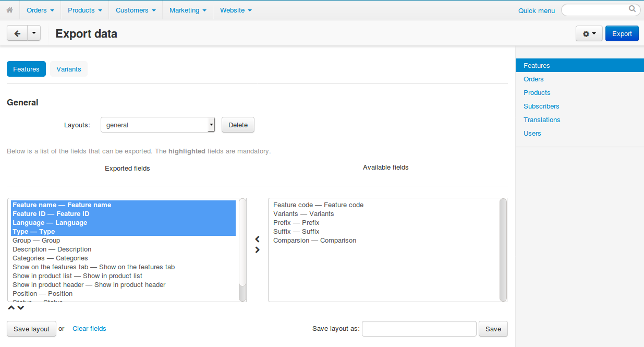Open the Layouts select box
Screen dimensions: 644x347
pos(157,125)
